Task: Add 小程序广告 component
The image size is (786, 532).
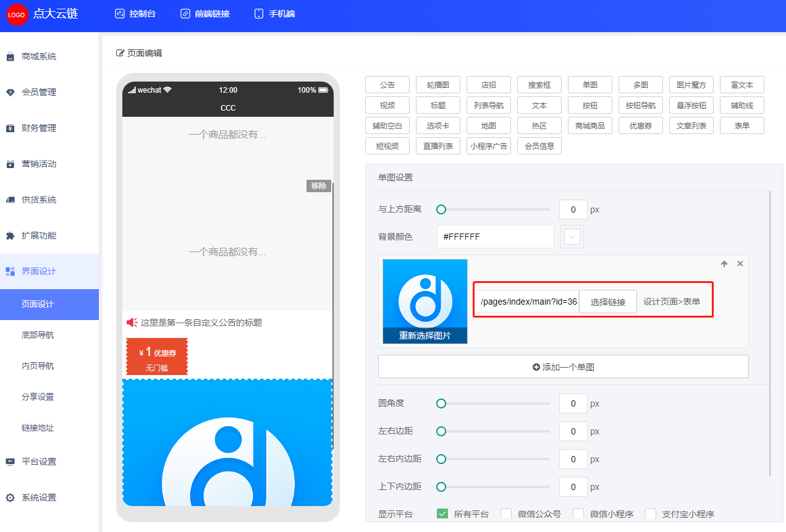Action: (x=489, y=146)
